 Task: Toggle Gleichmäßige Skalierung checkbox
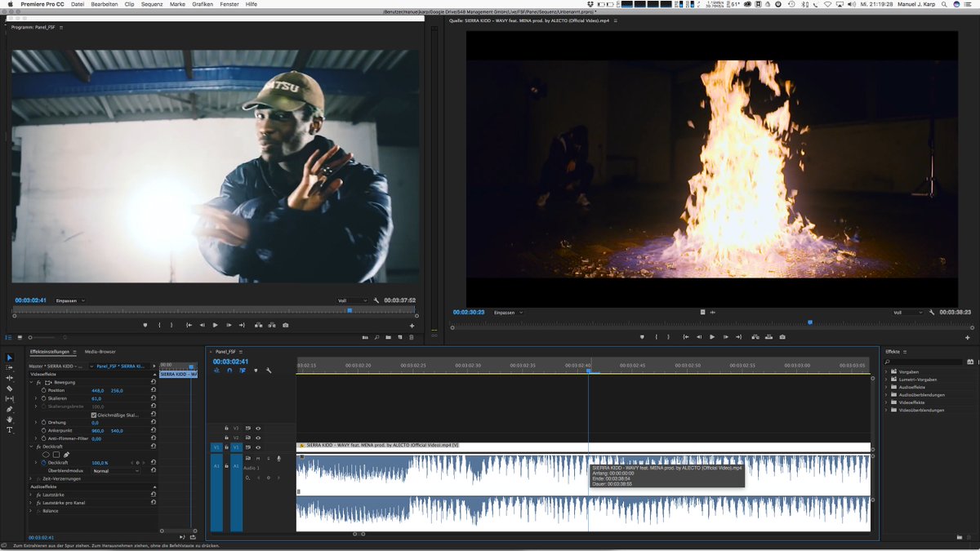point(94,415)
